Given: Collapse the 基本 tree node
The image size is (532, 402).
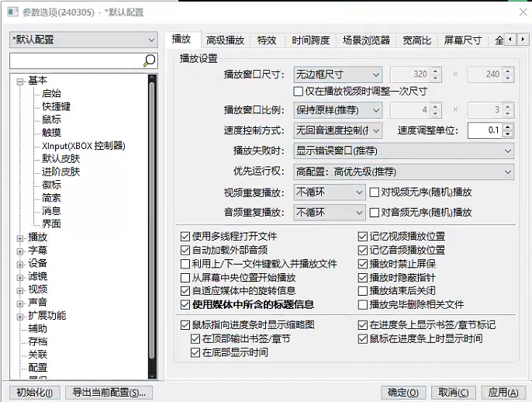Looking at the screenshot, I should (x=20, y=81).
